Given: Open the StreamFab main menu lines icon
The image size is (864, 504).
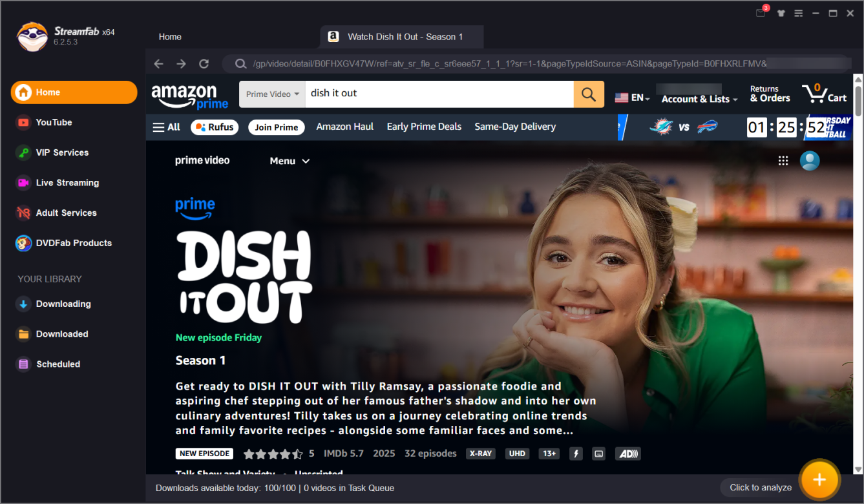Looking at the screenshot, I should pyautogui.click(x=799, y=14).
